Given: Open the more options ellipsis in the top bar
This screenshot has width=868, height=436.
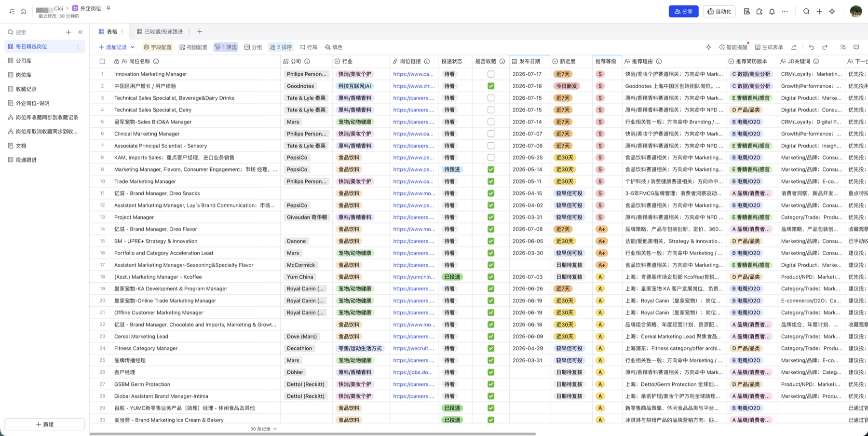Looking at the screenshot, I should [x=785, y=12].
